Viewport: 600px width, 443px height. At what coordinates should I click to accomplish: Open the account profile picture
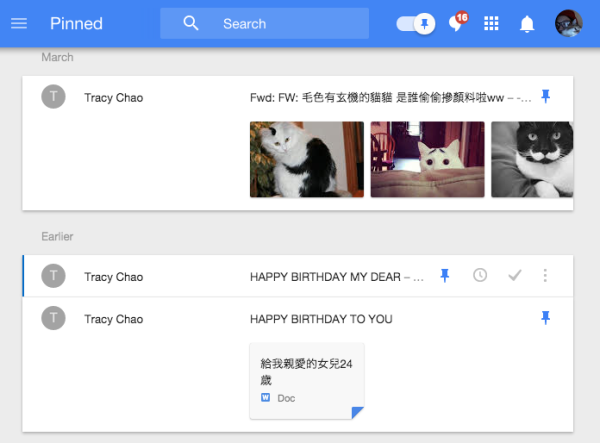pos(569,23)
